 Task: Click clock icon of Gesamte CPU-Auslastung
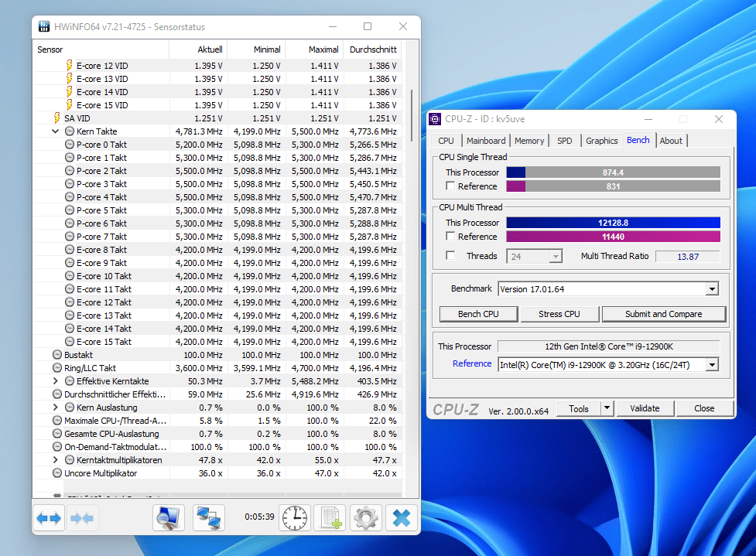pyautogui.click(x=57, y=434)
